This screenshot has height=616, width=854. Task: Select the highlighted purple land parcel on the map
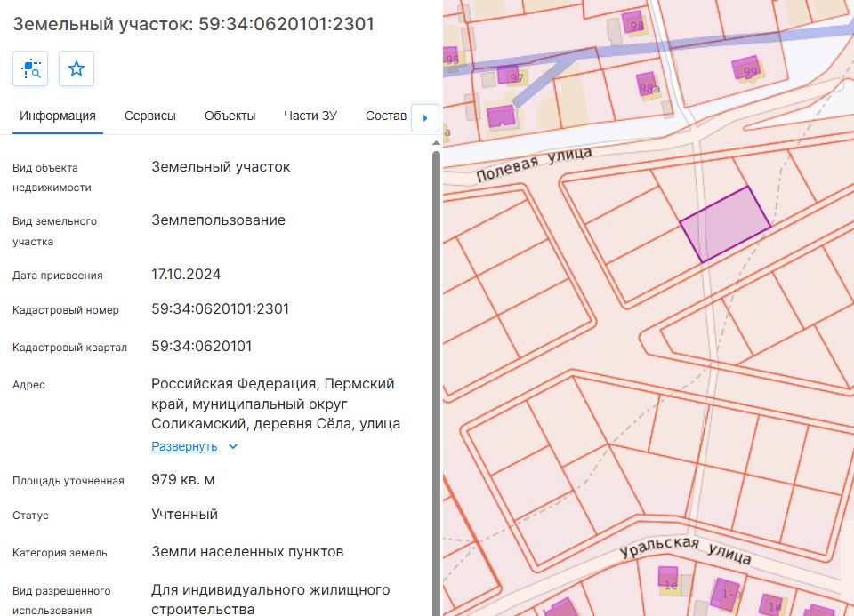tap(726, 224)
